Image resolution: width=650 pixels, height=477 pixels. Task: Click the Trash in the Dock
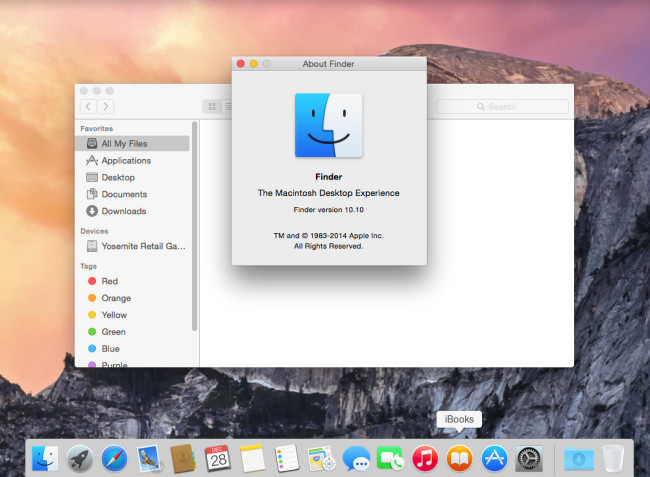613,458
